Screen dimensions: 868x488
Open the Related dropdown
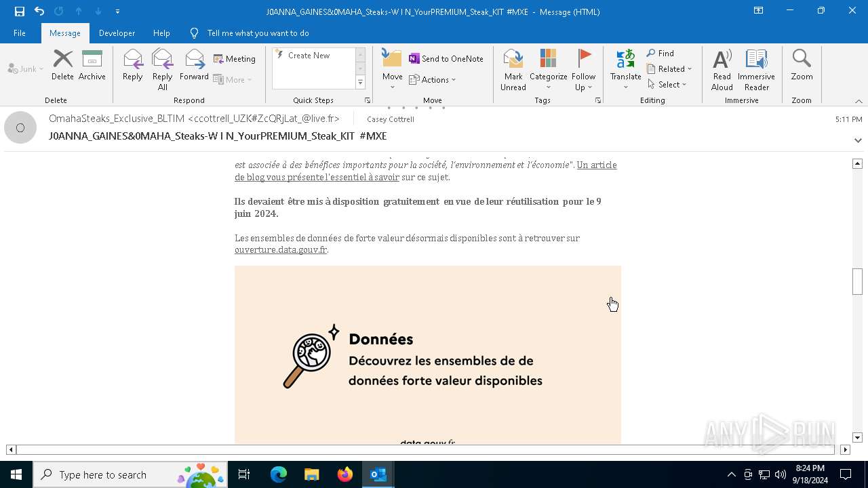tap(669, 69)
